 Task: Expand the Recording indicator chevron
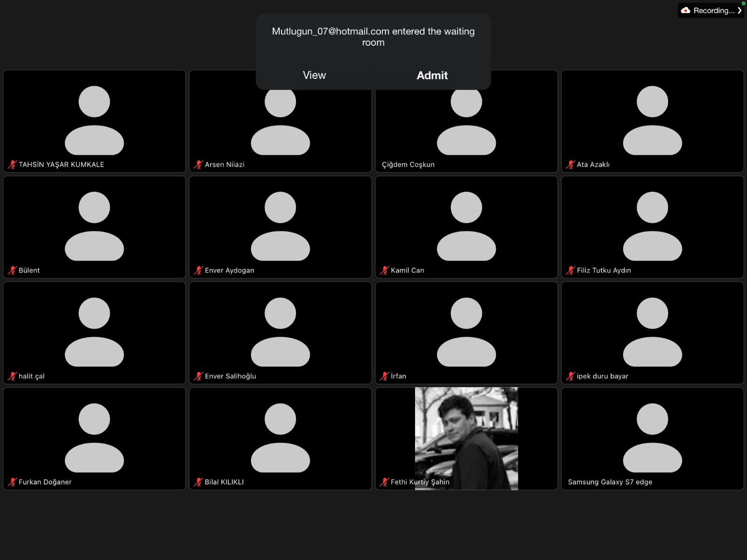pyautogui.click(x=740, y=10)
